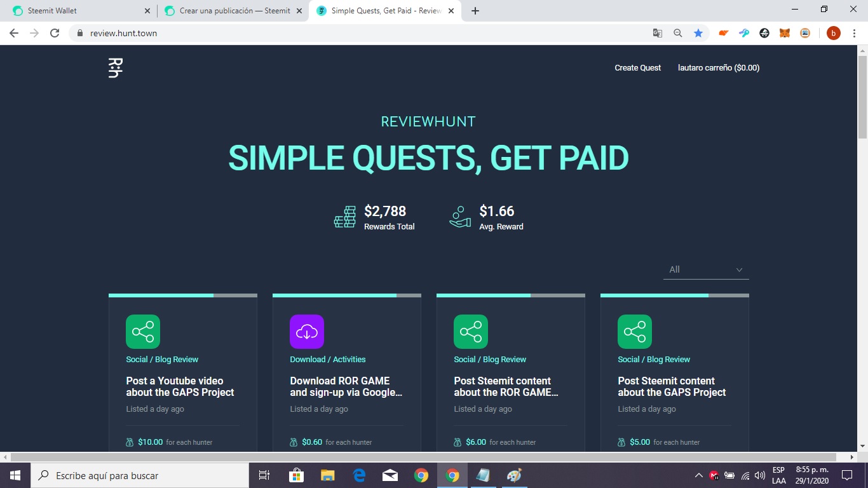868x488 pixels.
Task: Click the stacked coins Rewards Total icon
Action: (x=345, y=217)
